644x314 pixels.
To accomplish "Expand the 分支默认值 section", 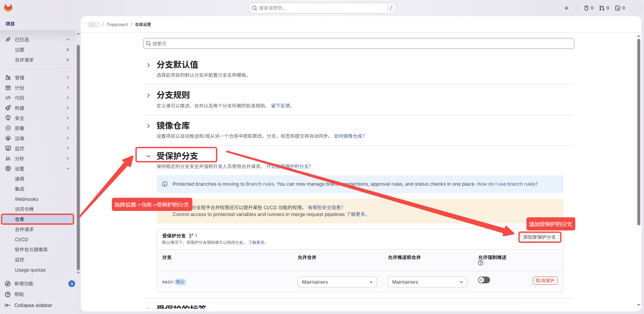I will tap(149, 65).
